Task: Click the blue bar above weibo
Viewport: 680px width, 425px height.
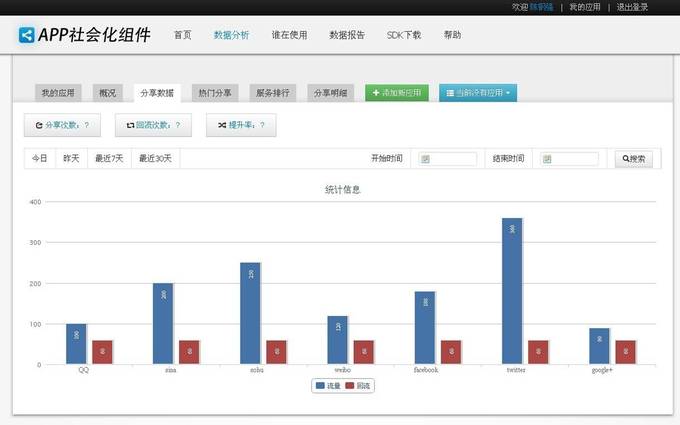Action: 337,340
